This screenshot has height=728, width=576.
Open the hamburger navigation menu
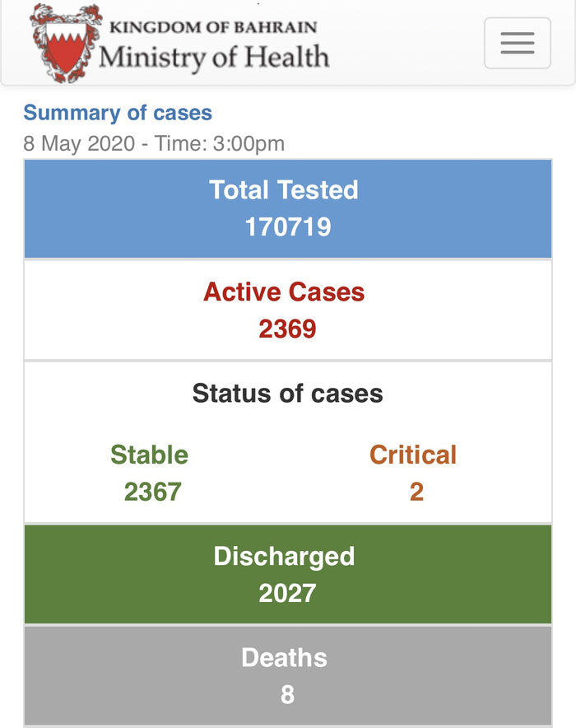517,42
